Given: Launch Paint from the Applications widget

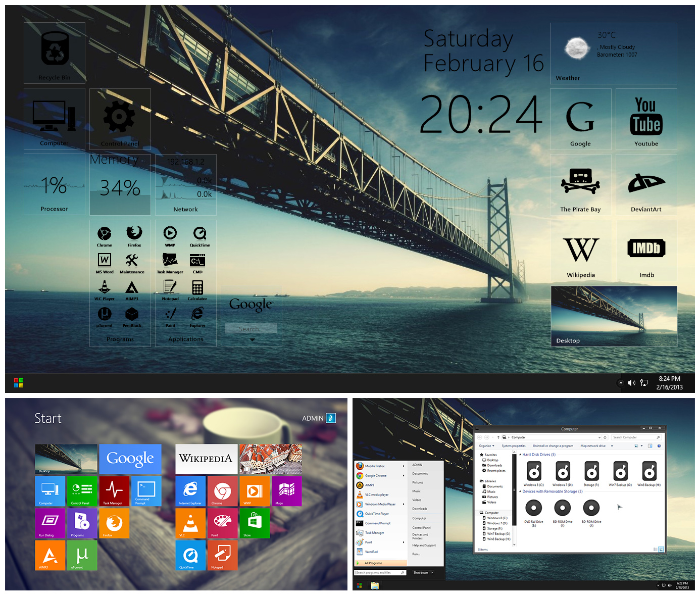Looking at the screenshot, I should pos(170,317).
